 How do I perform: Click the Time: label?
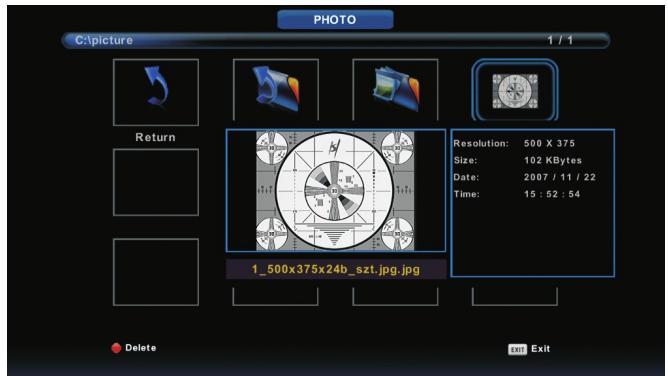pyautogui.click(x=466, y=194)
